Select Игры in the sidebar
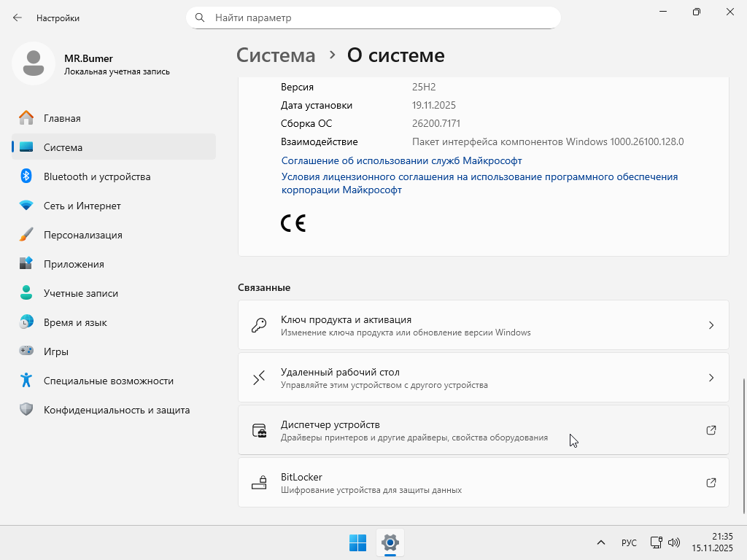The height and width of the screenshot is (560, 747). click(x=56, y=351)
